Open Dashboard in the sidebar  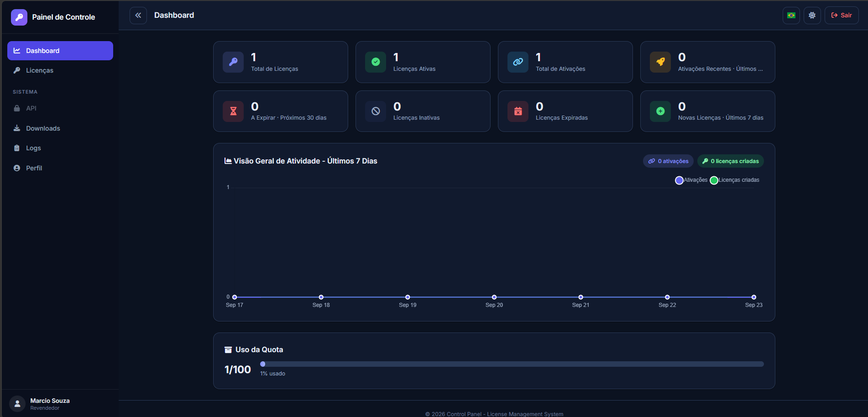tap(60, 51)
